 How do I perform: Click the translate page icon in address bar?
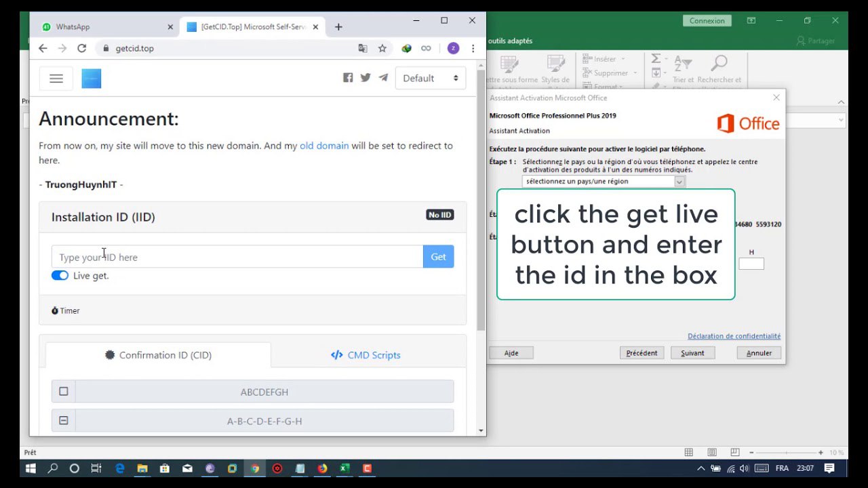pos(363,48)
